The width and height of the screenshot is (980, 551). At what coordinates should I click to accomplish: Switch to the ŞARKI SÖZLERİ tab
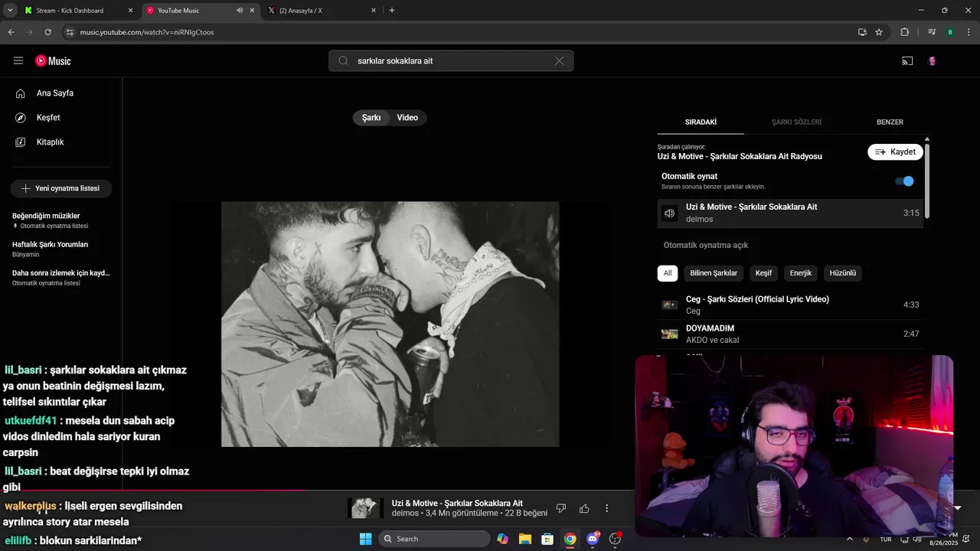coord(796,122)
